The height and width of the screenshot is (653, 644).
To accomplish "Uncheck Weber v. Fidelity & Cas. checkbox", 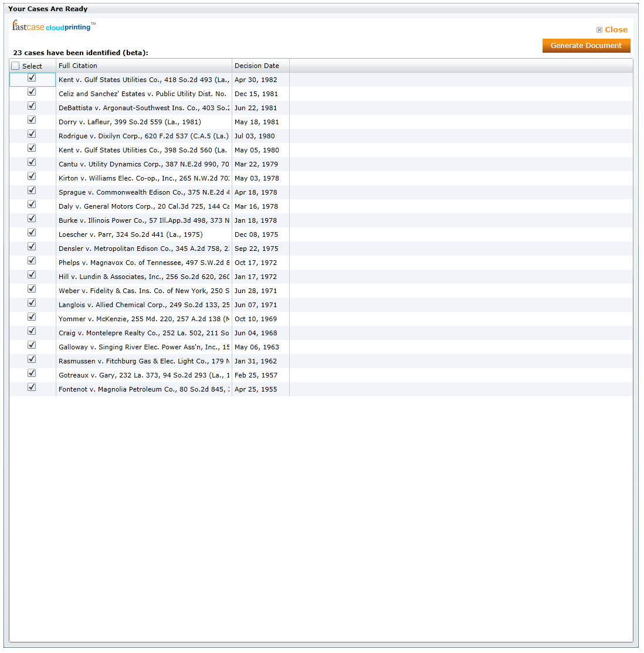I will pos(32,288).
